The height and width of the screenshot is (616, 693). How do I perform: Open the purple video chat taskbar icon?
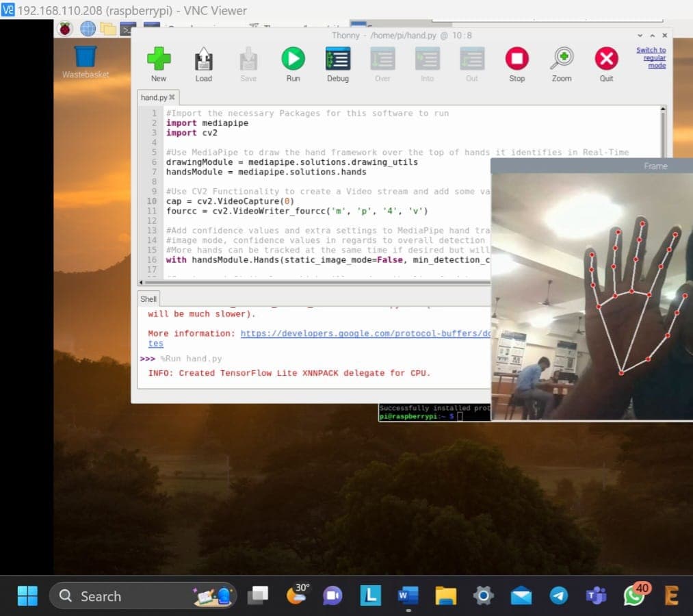332,595
